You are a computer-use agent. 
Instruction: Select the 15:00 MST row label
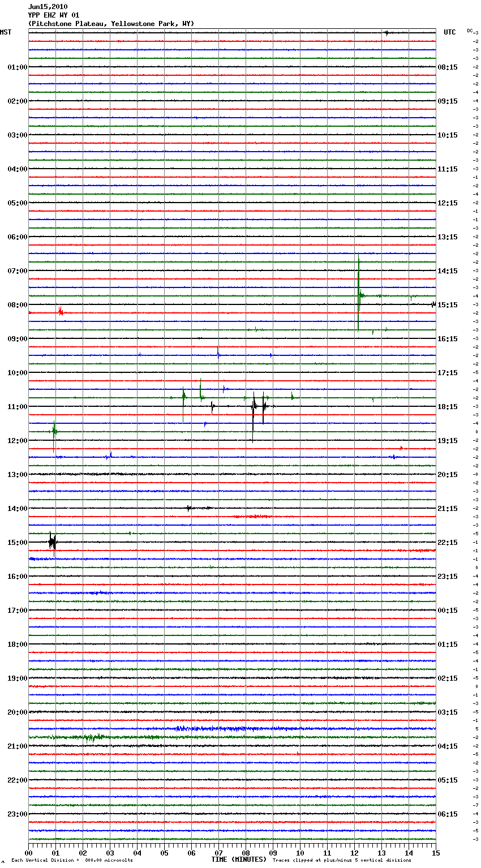click(18, 543)
